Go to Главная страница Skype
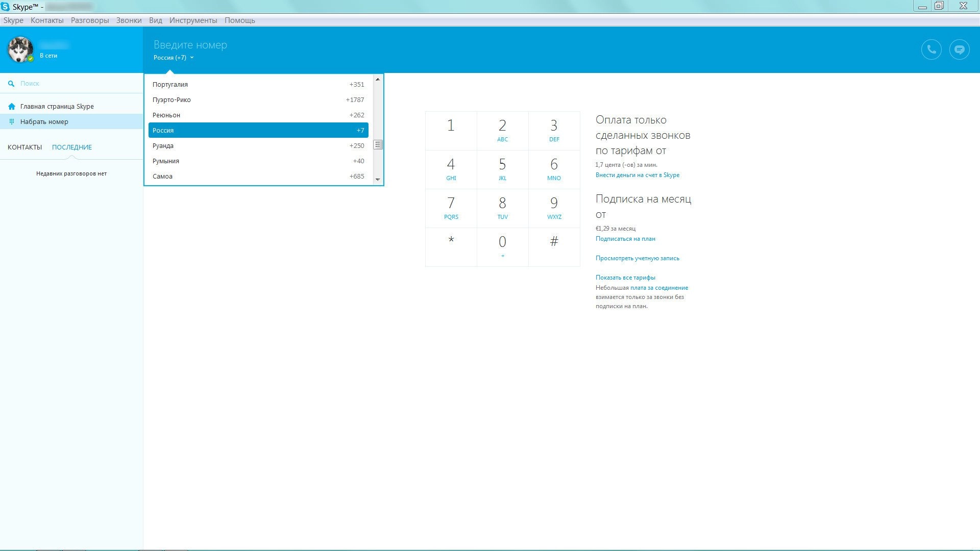This screenshot has height=551, width=980. click(x=71, y=107)
